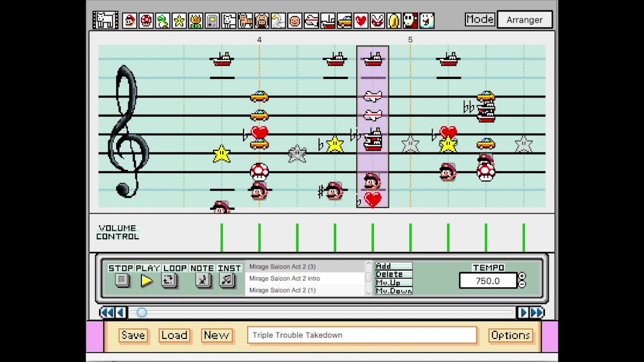Image resolution: width=644 pixels, height=362 pixels.
Task: Click the Delete button in arranger
Action: (393, 274)
